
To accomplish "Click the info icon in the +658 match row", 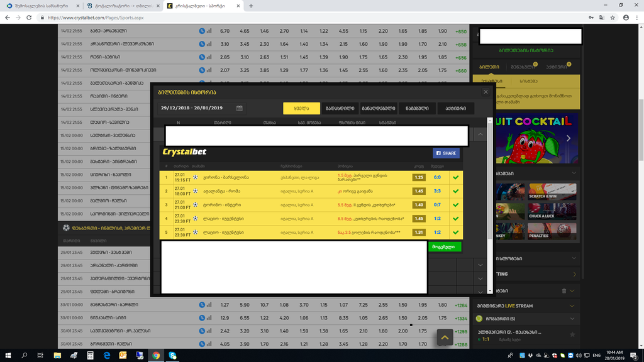I will 202,44.
